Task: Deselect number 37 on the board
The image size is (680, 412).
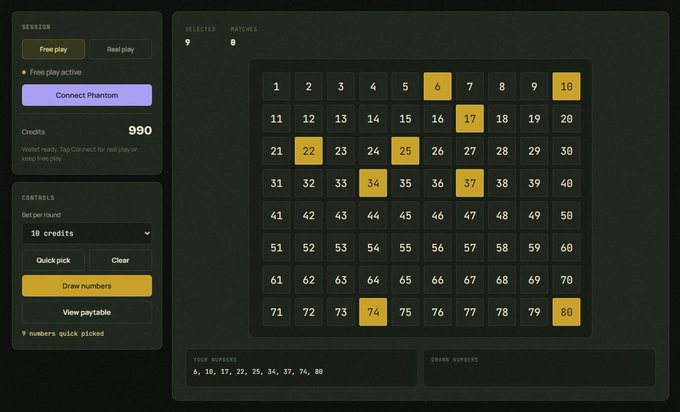Action: click(470, 183)
